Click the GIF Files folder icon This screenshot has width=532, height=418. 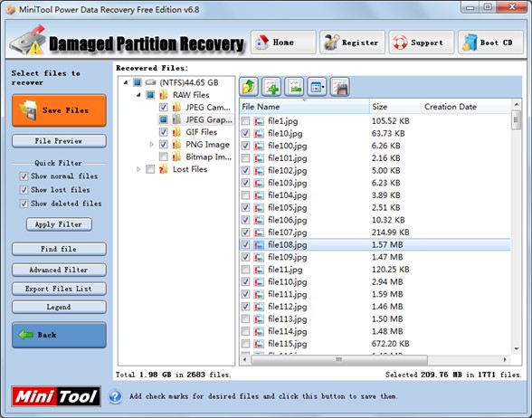click(x=176, y=132)
